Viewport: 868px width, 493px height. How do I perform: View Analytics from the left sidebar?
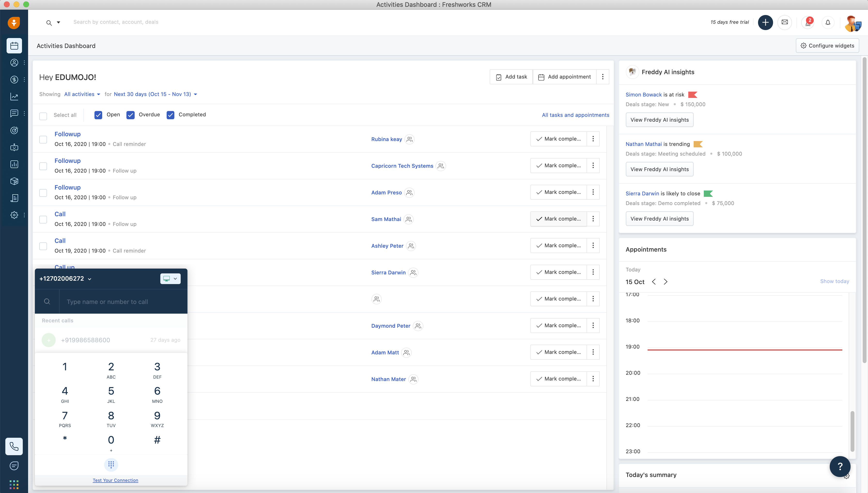pos(14,96)
